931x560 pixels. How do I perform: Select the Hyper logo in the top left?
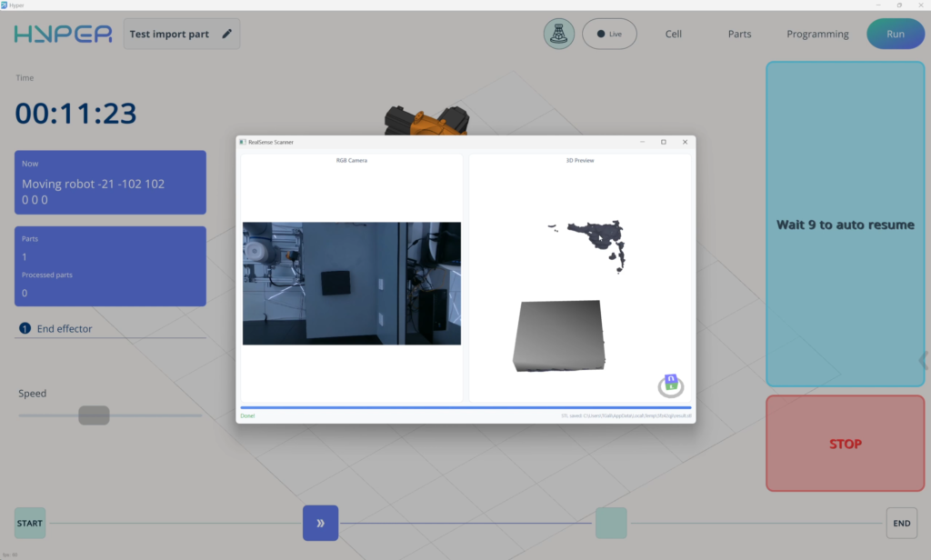pos(61,34)
